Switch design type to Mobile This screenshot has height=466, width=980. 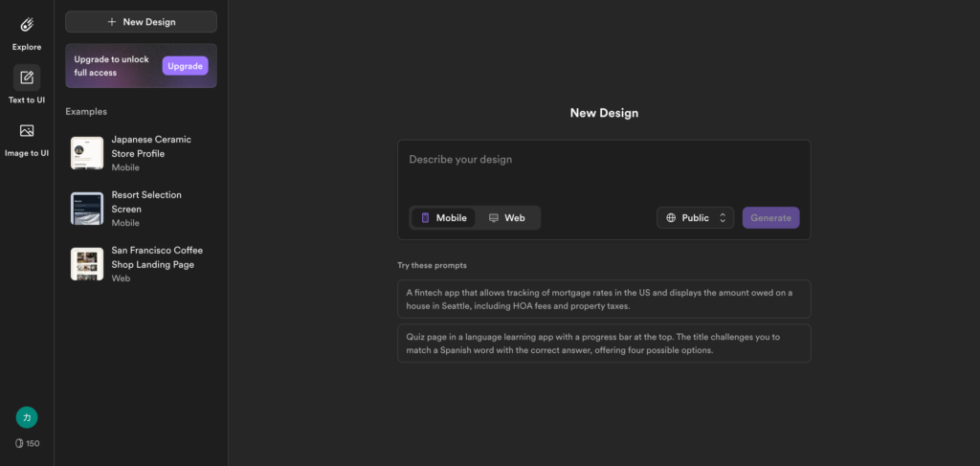(x=443, y=218)
